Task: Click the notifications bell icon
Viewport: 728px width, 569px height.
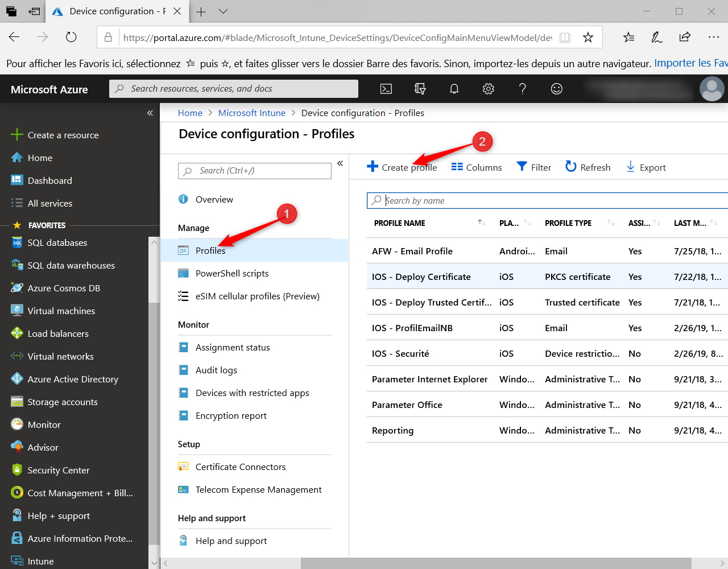Action: (454, 89)
